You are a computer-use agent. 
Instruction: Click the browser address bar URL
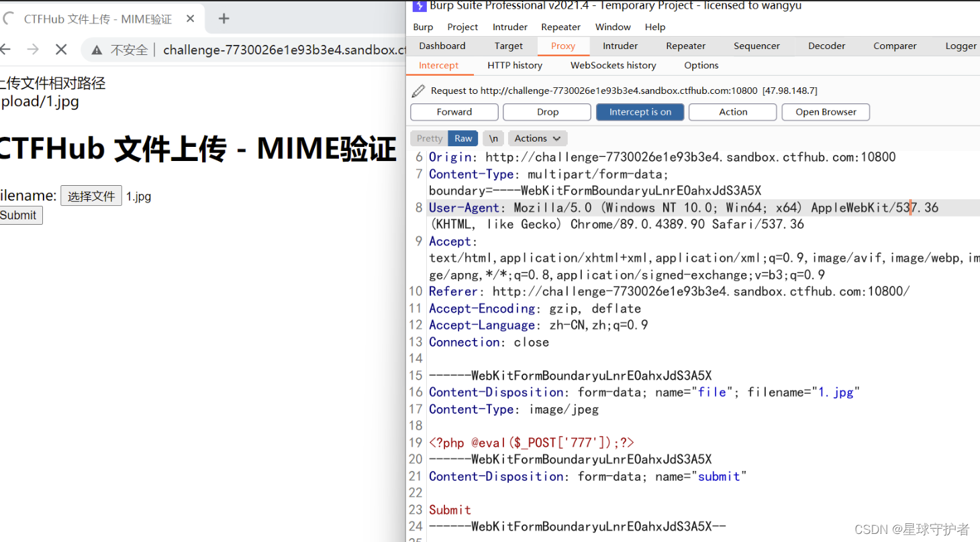tap(285, 50)
